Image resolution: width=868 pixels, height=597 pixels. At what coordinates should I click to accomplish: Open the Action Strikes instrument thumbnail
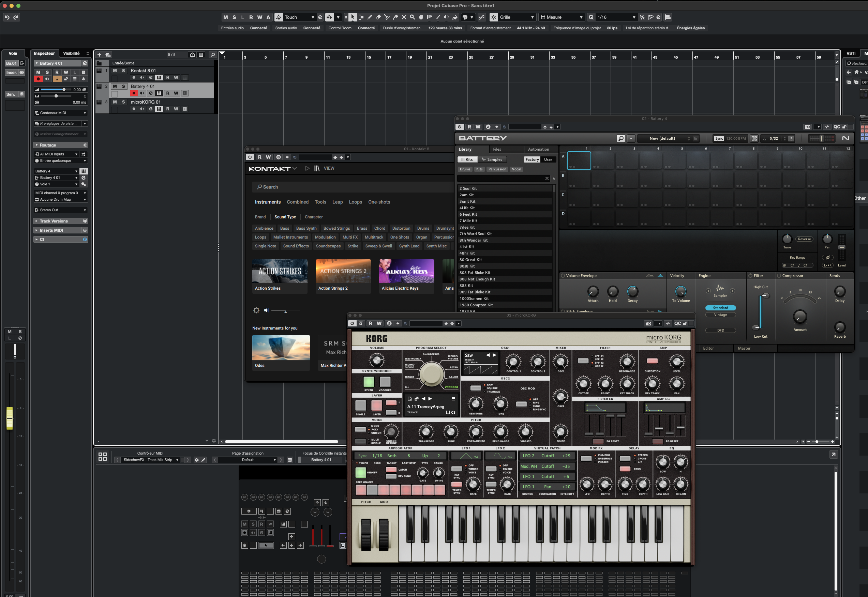tap(280, 272)
